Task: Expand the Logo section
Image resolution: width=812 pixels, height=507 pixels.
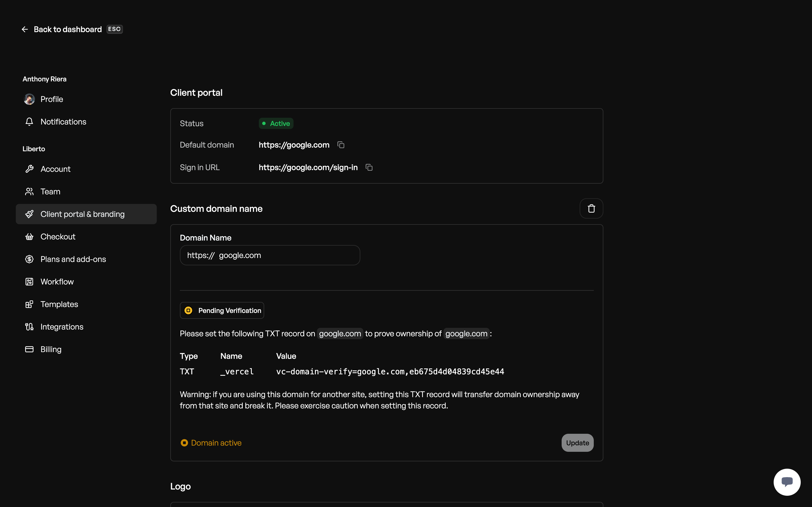Action: point(181,486)
